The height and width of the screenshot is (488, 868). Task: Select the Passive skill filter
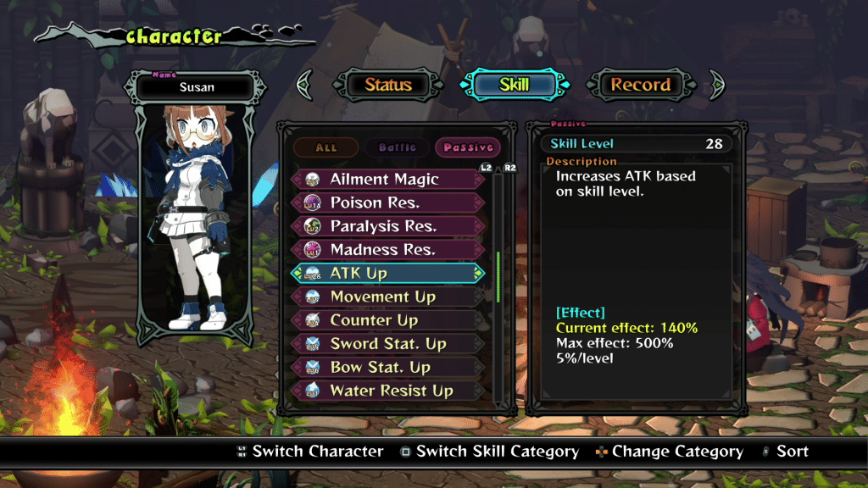pyautogui.click(x=468, y=147)
